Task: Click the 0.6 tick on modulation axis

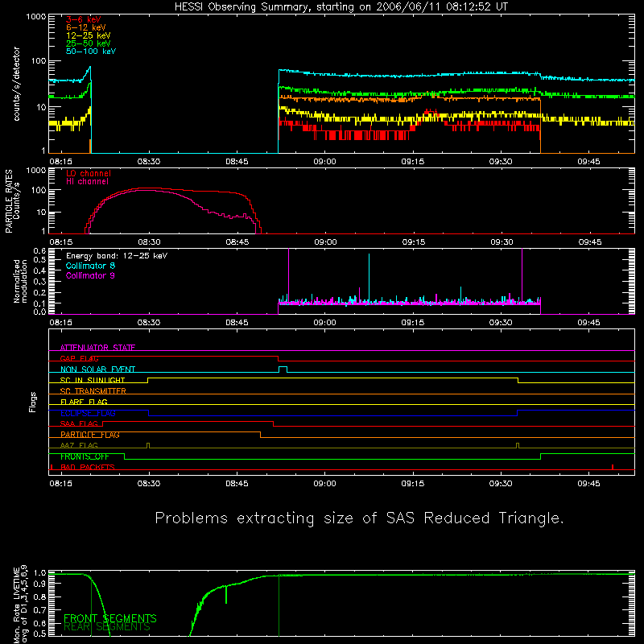Action: [39, 250]
